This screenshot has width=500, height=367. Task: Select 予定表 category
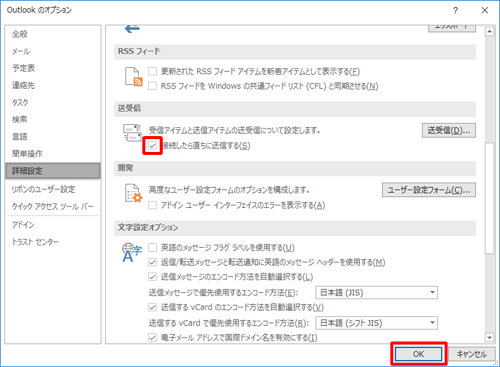coord(53,68)
